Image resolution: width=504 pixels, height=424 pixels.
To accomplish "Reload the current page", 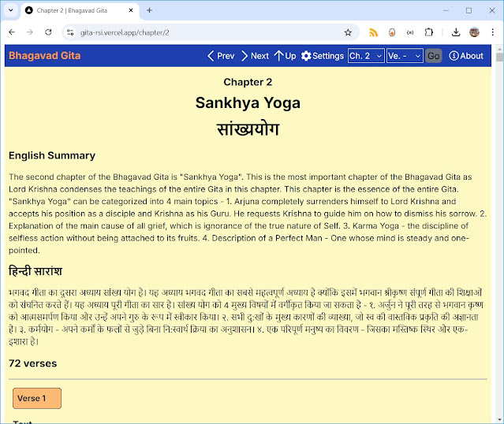I will [48, 32].
